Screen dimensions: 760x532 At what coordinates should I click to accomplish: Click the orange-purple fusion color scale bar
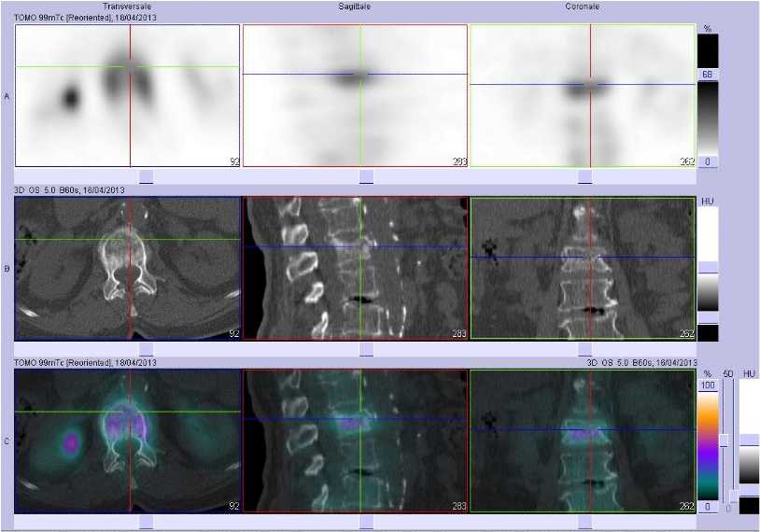click(708, 446)
